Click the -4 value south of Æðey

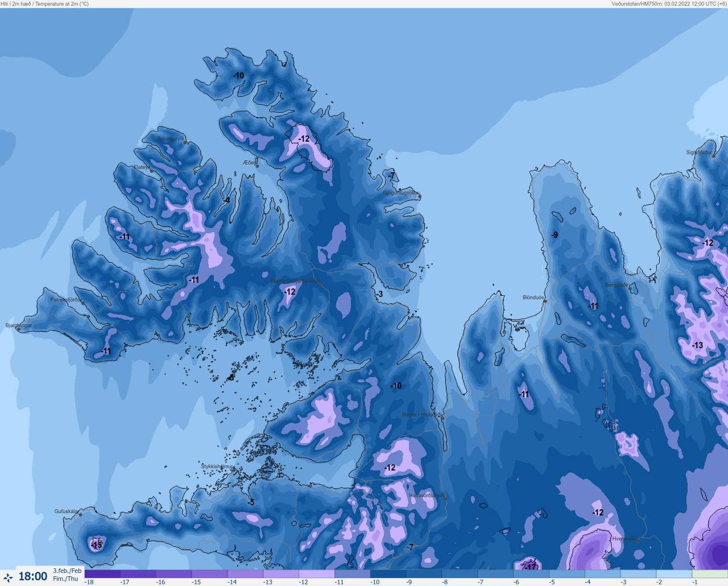click(x=227, y=200)
